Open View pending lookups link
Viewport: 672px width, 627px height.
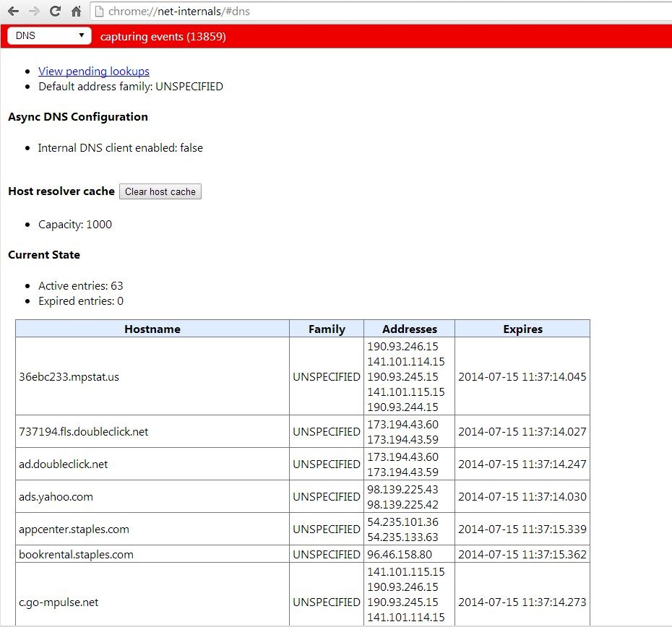pos(94,71)
